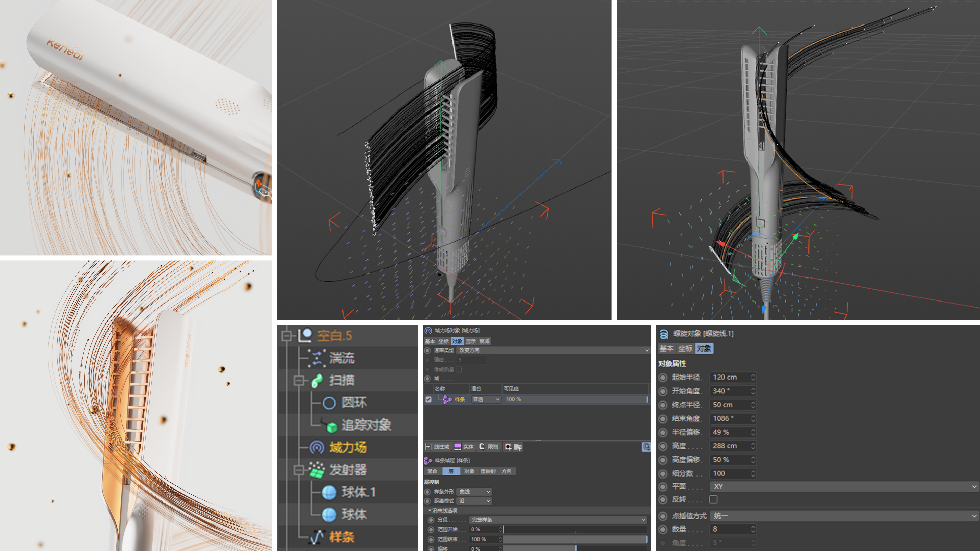980x551 pixels.
Task: Click the 线性域 field button
Action: pos(437,447)
